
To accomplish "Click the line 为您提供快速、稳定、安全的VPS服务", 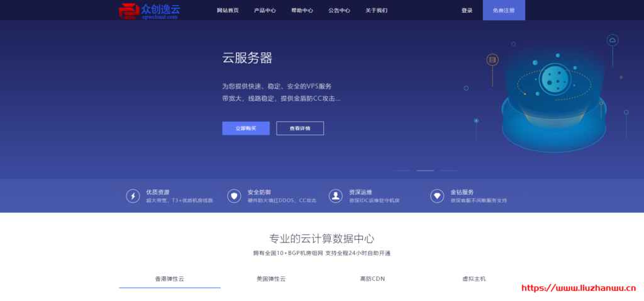I will point(277,86).
